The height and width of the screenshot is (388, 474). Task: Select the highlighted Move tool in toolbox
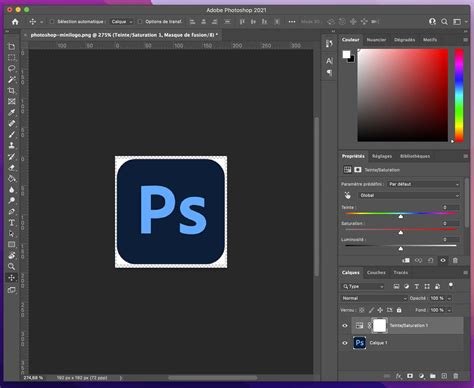12,278
